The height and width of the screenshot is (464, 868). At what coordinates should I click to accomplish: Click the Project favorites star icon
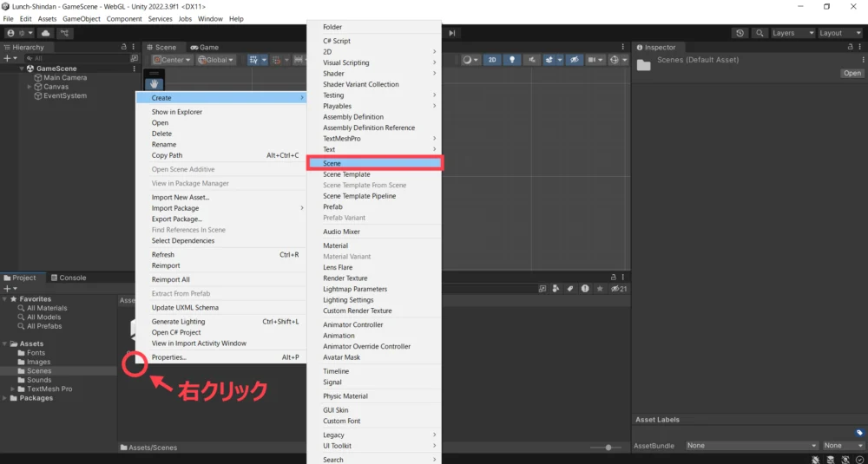pyautogui.click(x=600, y=289)
